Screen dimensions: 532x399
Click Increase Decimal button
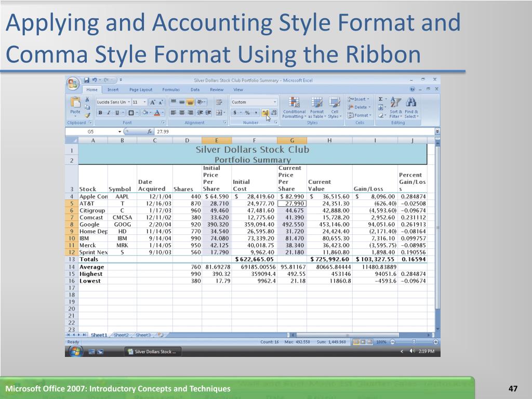point(265,113)
